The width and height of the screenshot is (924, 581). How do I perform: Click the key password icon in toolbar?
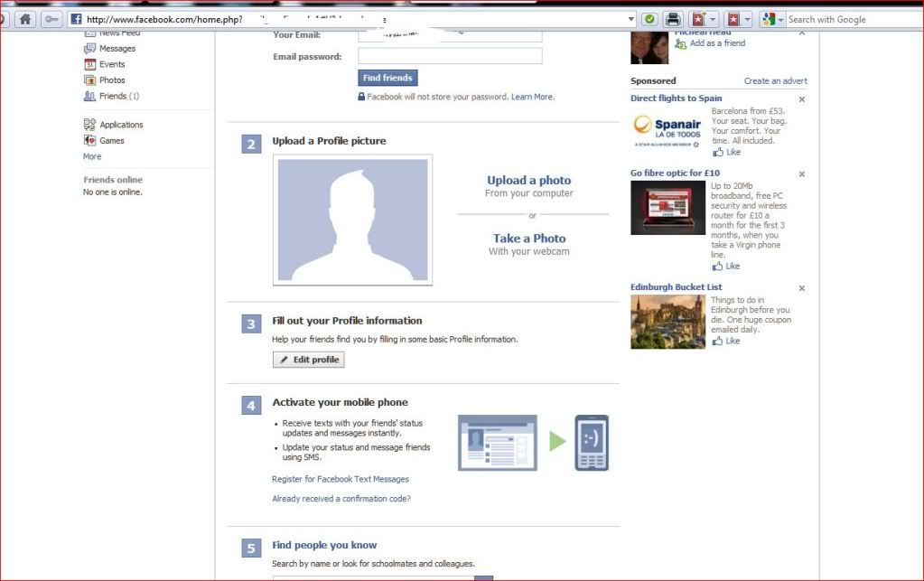pyautogui.click(x=51, y=19)
